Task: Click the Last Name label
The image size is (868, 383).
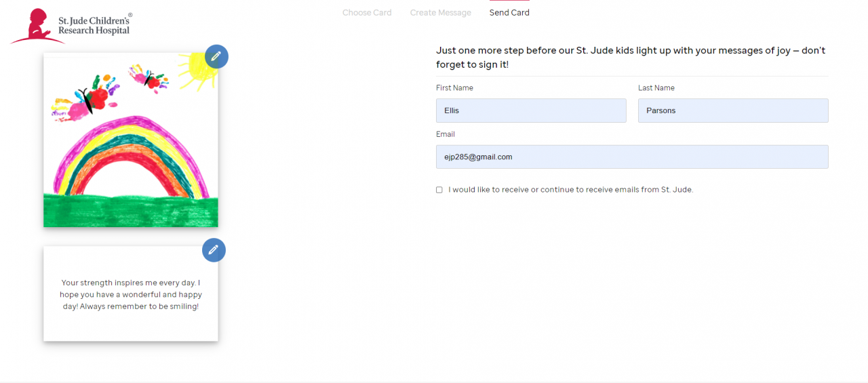Action: tap(656, 88)
